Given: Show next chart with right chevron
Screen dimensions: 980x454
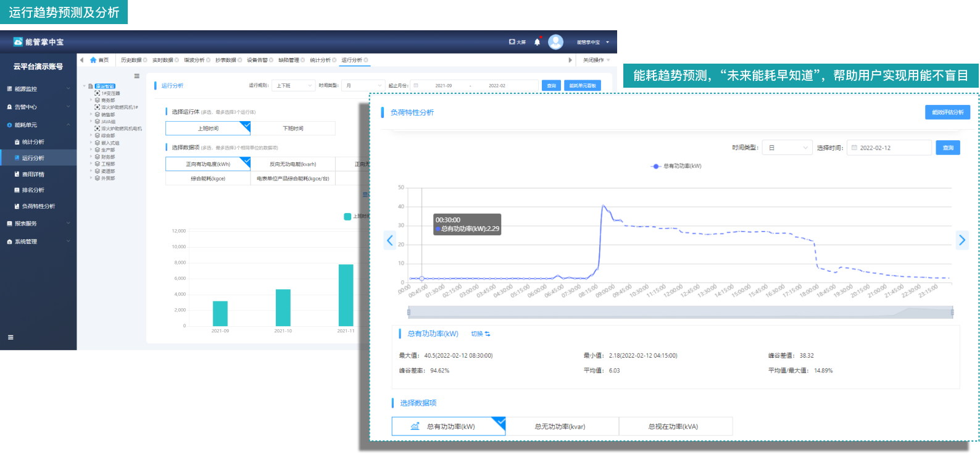Looking at the screenshot, I should (961, 240).
